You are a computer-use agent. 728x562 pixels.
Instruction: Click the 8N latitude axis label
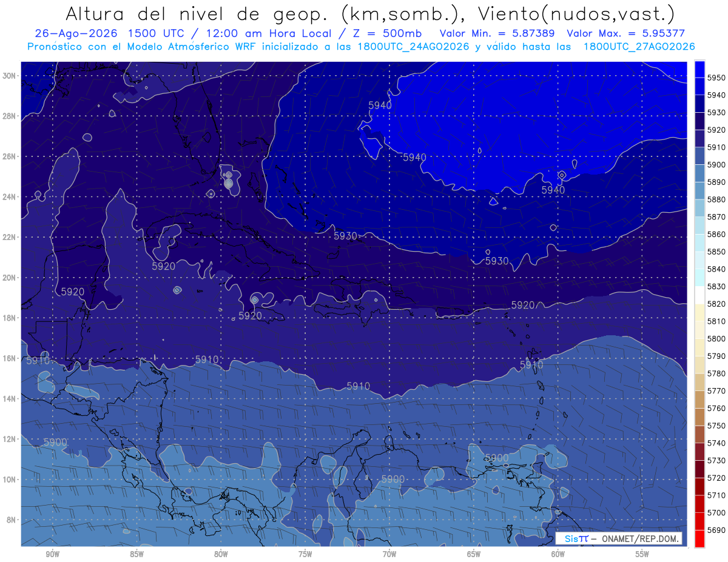click(10, 520)
